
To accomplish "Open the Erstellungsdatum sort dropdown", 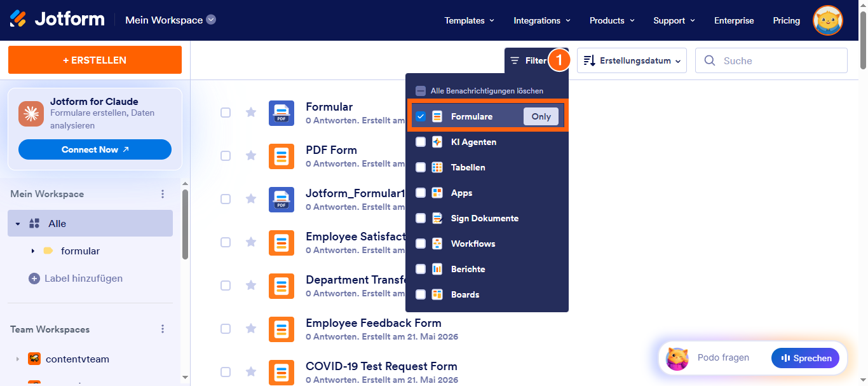I will pyautogui.click(x=632, y=60).
